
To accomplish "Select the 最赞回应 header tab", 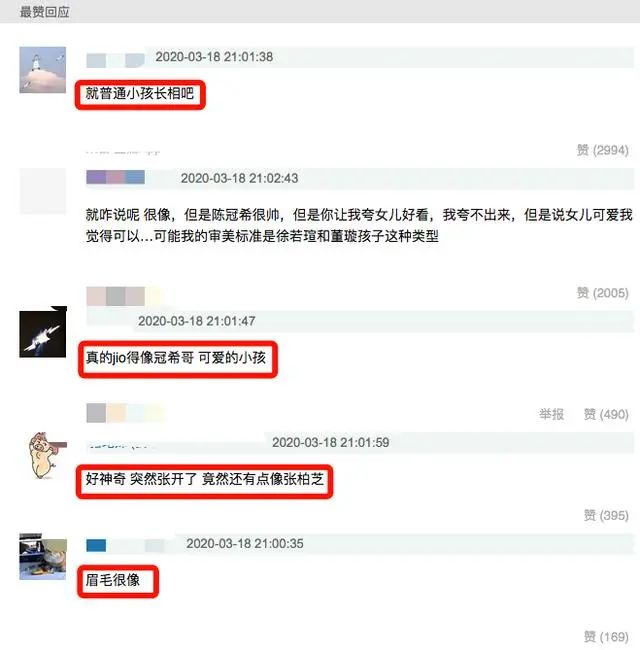I will point(44,12).
